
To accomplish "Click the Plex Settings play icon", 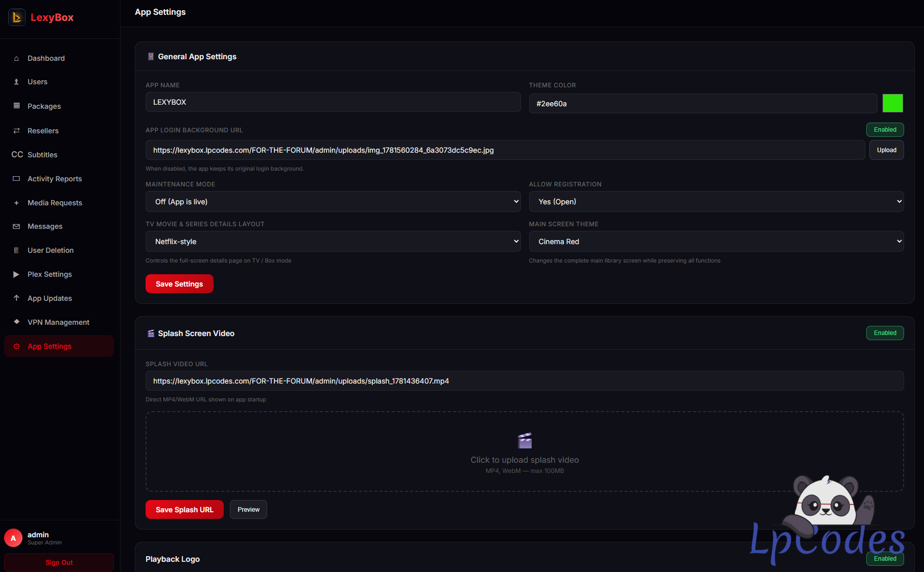I will click(x=16, y=274).
